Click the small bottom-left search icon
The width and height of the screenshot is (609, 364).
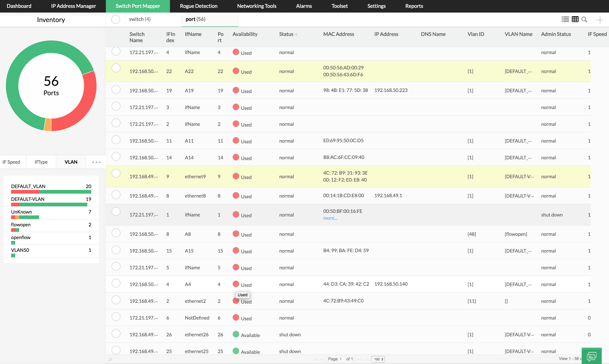(110, 359)
